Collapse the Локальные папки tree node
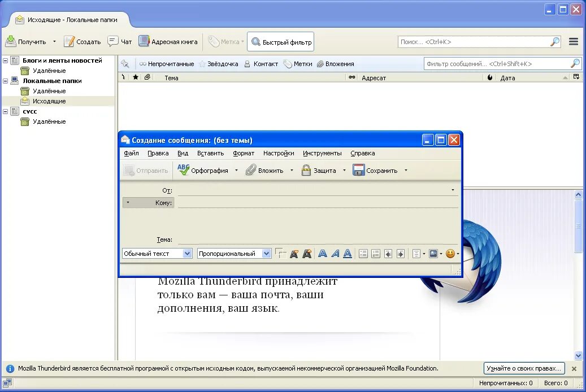The height and width of the screenshot is (392, 586). pyautogui.click(x=5, y=81)
